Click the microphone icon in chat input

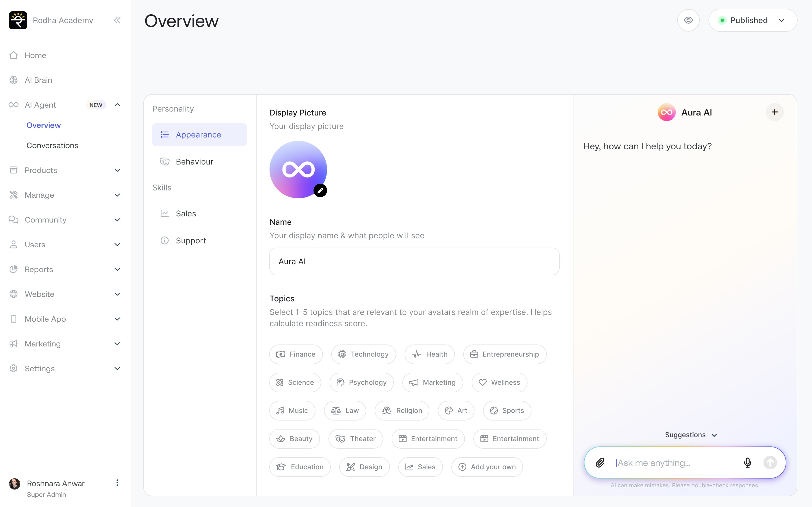747,463
